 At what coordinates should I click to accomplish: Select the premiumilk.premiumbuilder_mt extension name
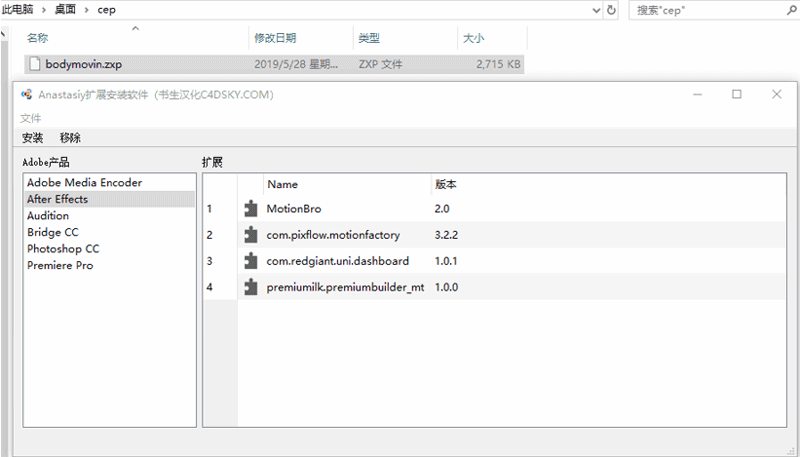tap(345, 287)
